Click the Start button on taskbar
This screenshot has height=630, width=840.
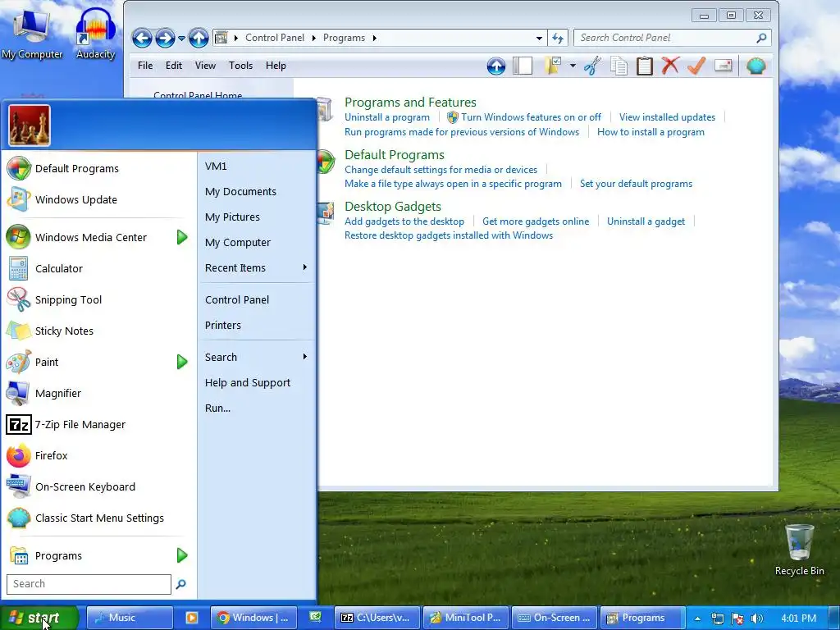39,618
